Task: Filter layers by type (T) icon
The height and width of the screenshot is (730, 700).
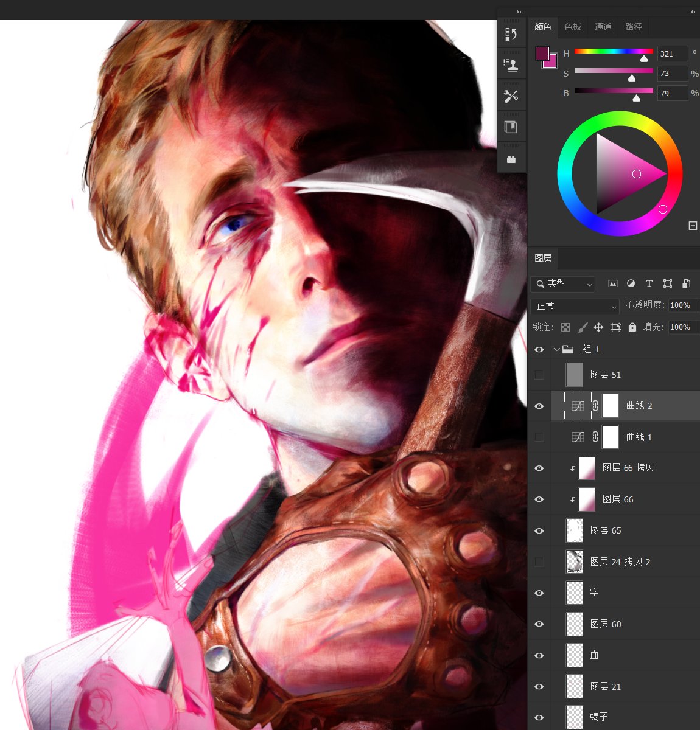Action: [649, 283]
